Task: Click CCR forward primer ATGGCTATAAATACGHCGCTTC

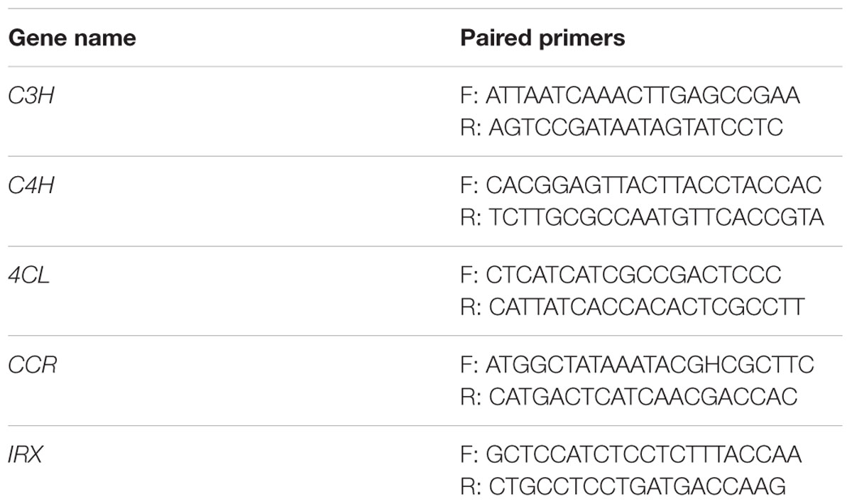Action: pos(650,365)
